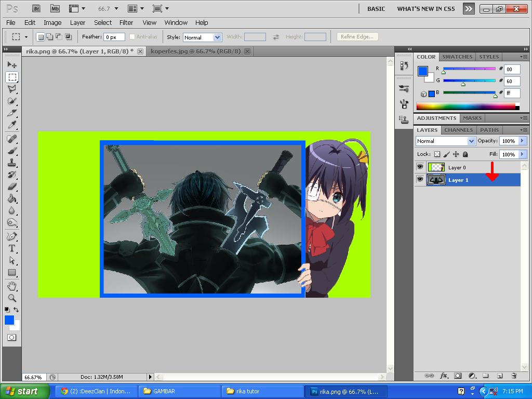This screenshot has width=532, height=399.
Task: Open the Filter menu
Action: coord(126,23)
